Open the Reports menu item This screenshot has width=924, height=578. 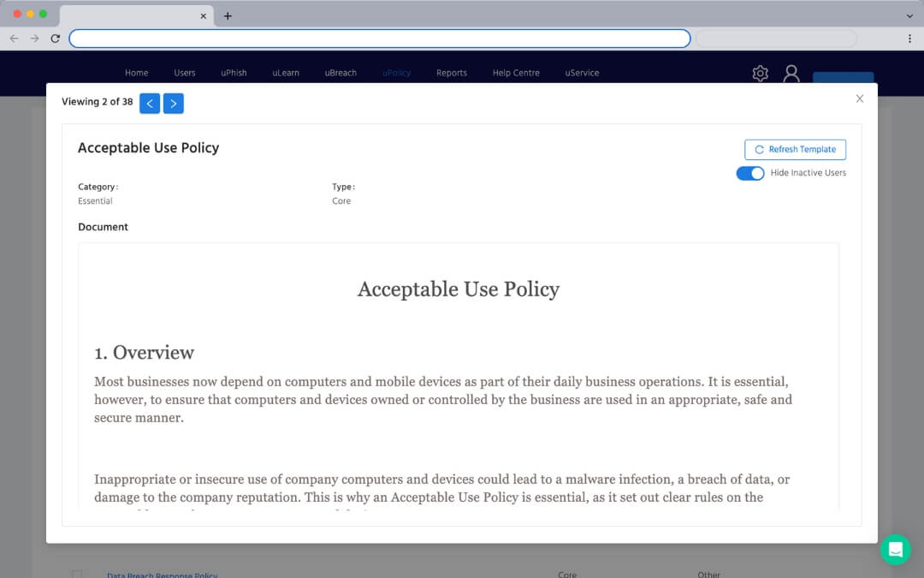tap(451, 73)
